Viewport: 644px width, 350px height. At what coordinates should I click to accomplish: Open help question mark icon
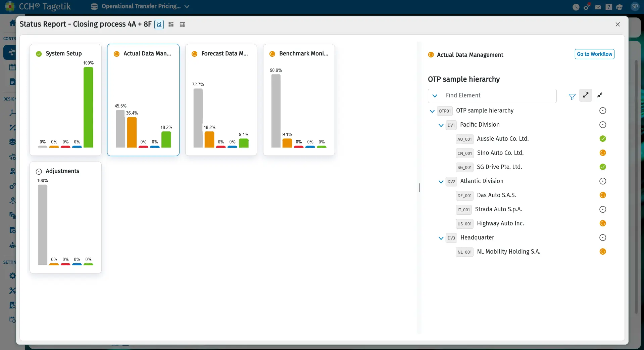tap(609, 7)
